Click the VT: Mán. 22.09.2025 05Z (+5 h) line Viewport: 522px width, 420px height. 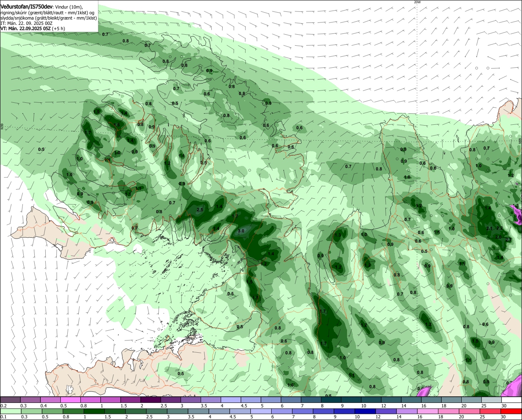pos(32,29)
